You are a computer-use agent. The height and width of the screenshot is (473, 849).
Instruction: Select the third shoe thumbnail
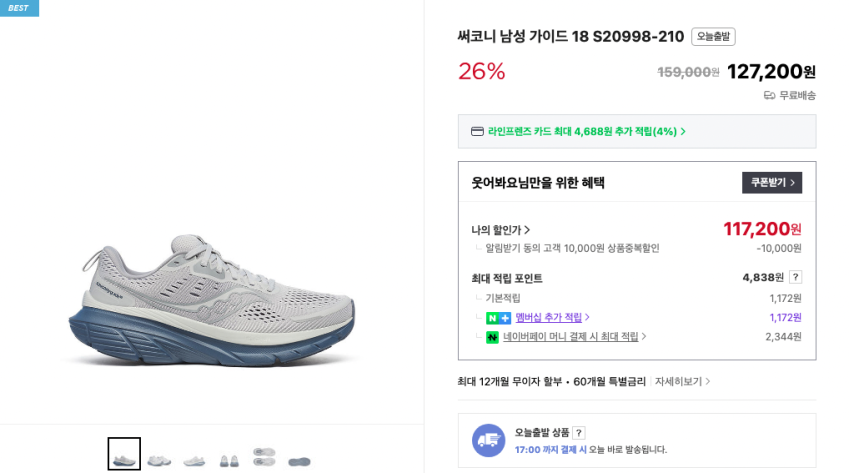pos(194,460)
